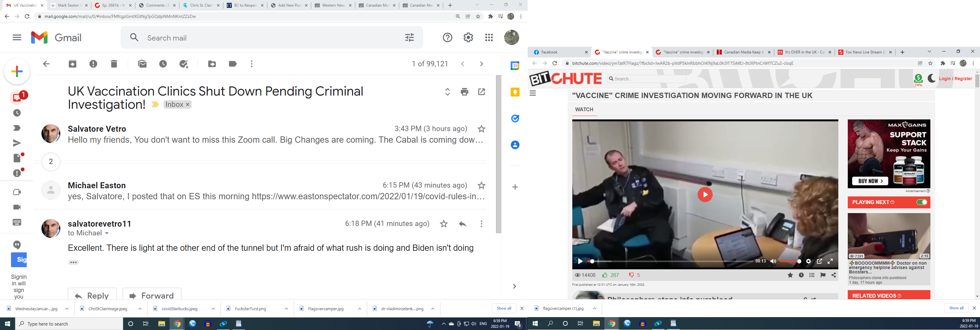Expand all messages in the conversation
Viewport: 980px width, 330px height.
(447, 92)
